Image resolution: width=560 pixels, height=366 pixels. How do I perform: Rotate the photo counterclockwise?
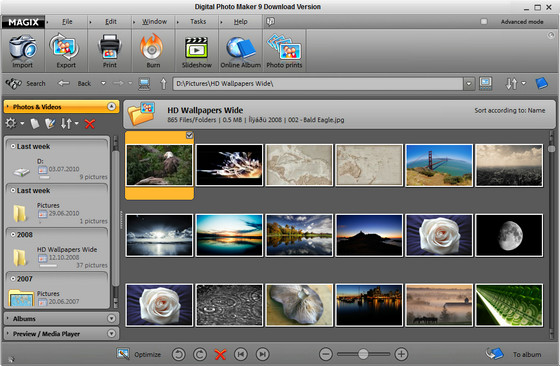click(x=178, y=354)
